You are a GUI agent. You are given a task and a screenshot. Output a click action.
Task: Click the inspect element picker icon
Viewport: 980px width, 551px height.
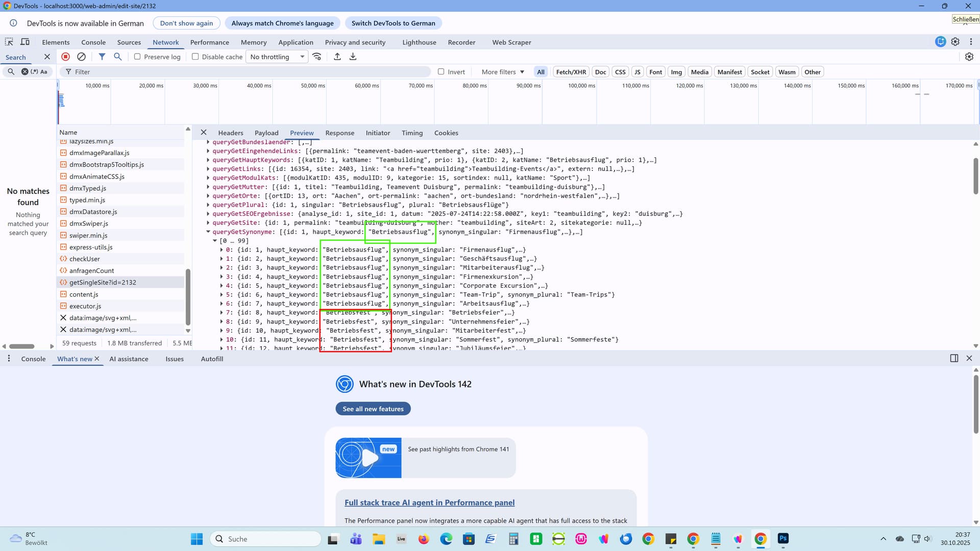click(9, 42)
